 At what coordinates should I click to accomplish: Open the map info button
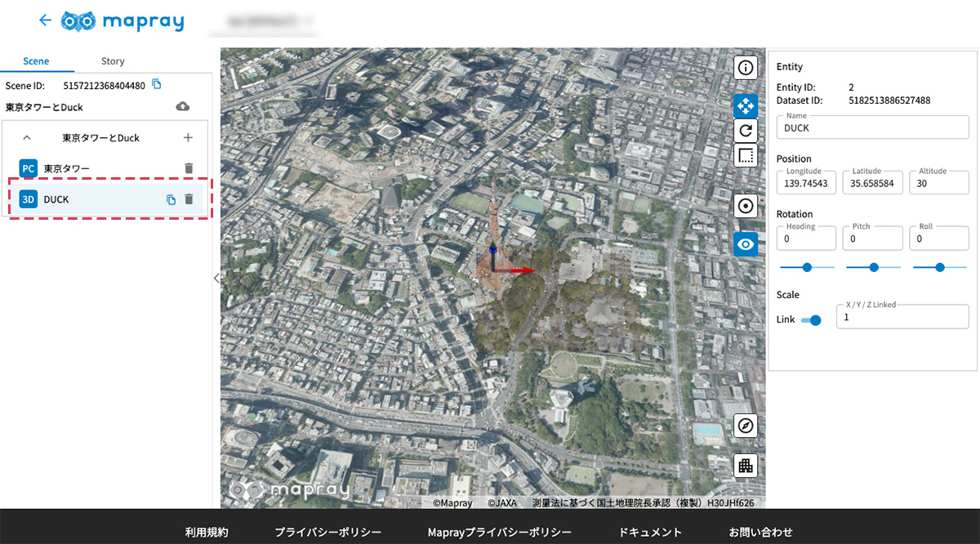point(745,68)
